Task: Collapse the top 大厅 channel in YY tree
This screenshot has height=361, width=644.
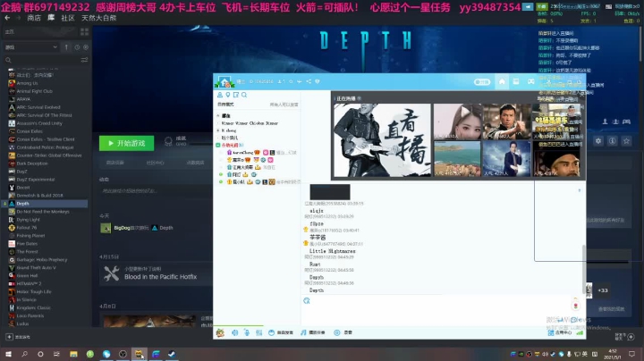Action: [x=218, y=115]
